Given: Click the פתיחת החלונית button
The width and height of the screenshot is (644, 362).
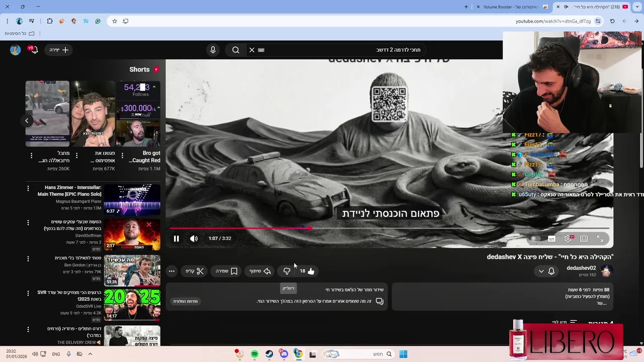Looking at the screenshot, I should click(186, 301).
